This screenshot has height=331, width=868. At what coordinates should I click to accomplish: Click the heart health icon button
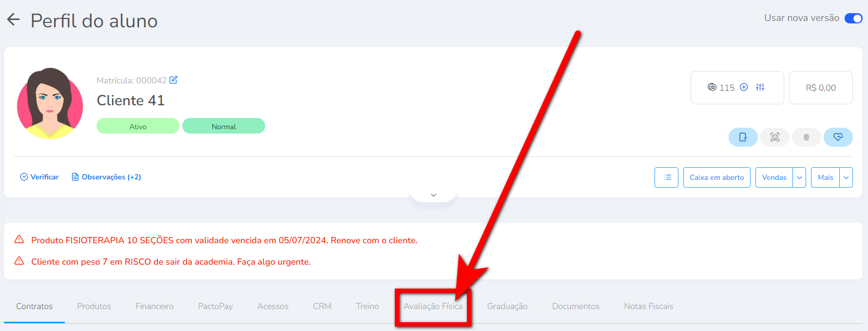(838, 137)
